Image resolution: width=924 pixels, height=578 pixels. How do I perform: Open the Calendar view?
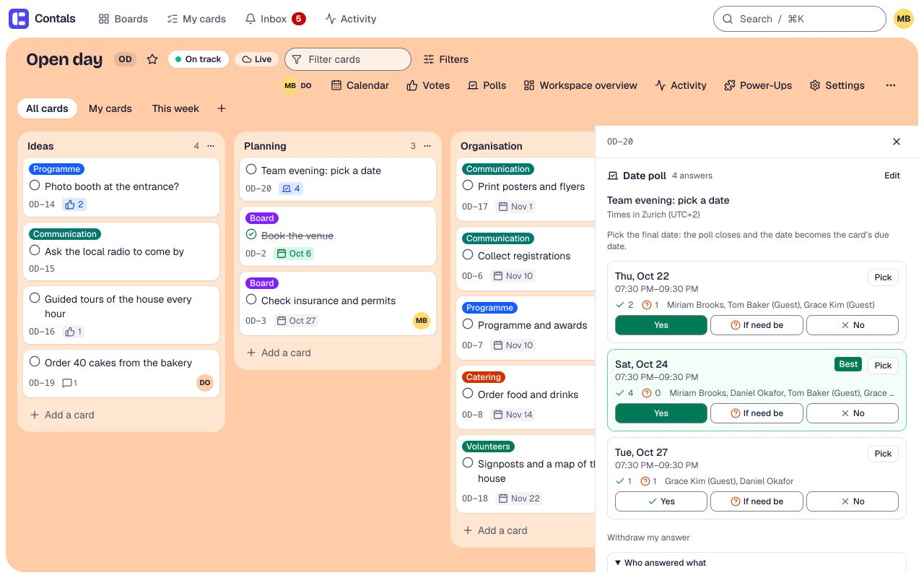coord(360,85)
